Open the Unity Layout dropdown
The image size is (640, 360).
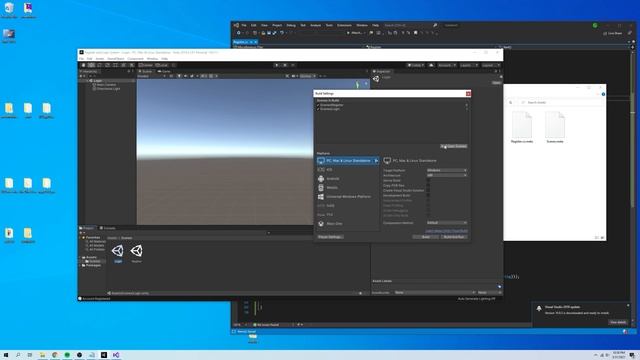pos(491,65)
